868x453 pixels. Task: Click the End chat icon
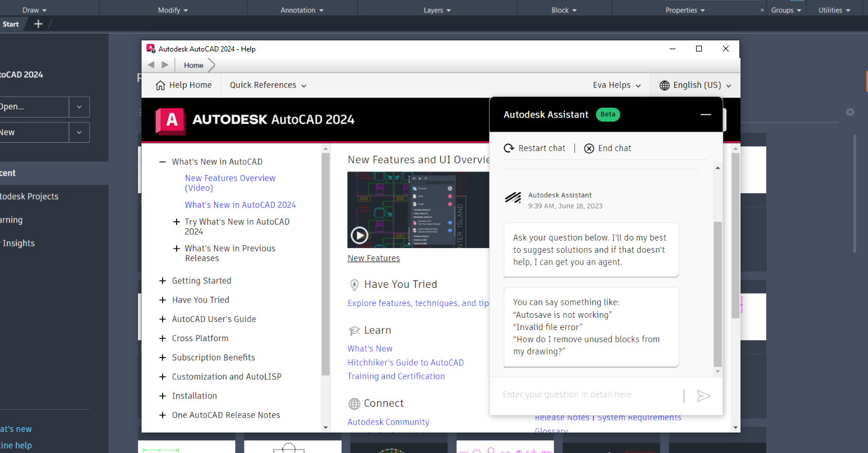click(x=589, y=148)
